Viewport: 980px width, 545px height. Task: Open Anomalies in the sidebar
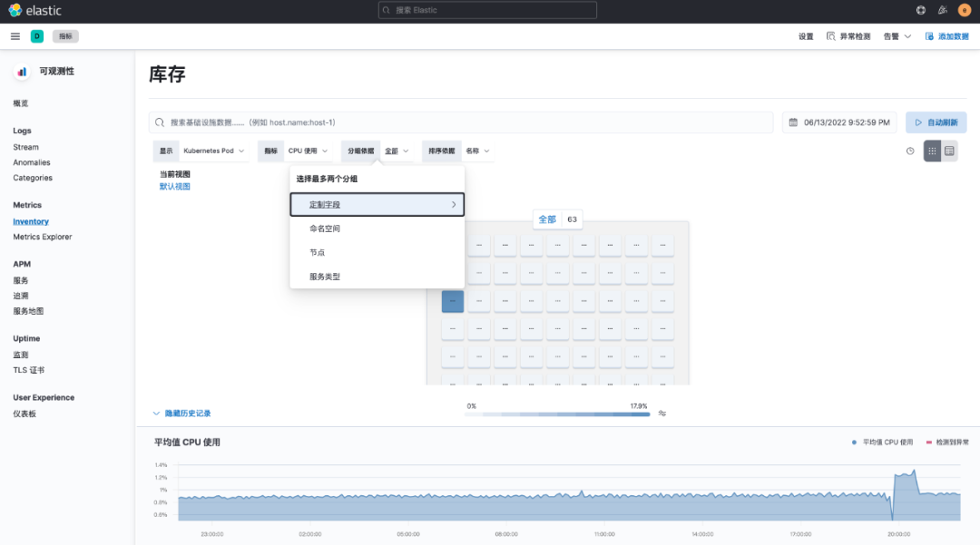(x=31, y=162)
